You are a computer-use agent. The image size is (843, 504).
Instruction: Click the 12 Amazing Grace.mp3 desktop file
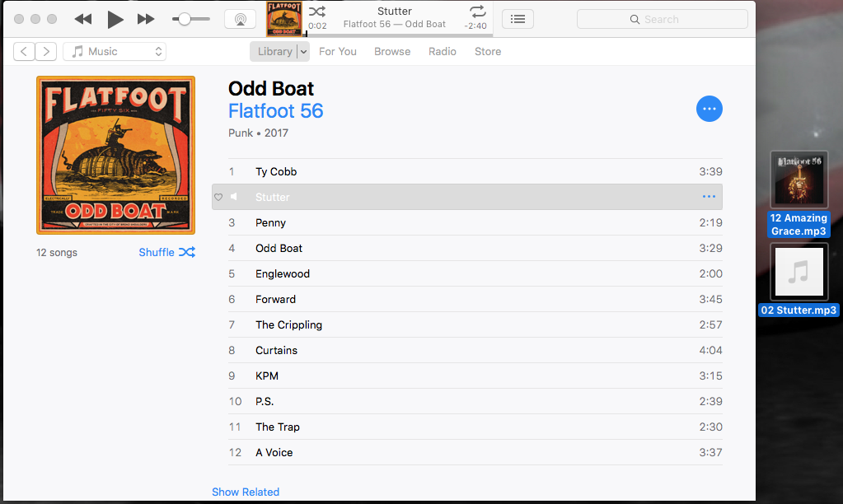coord(799,194)
